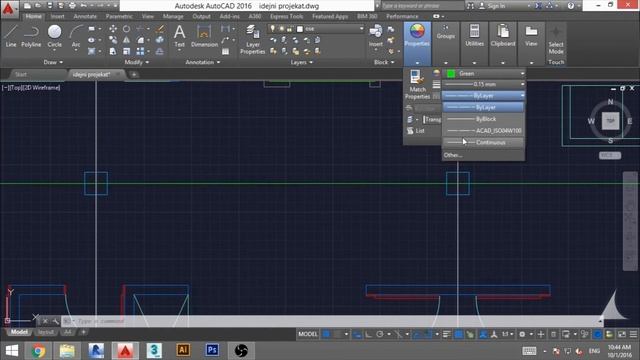Click the layer color swatch in Layers panel

300,29
